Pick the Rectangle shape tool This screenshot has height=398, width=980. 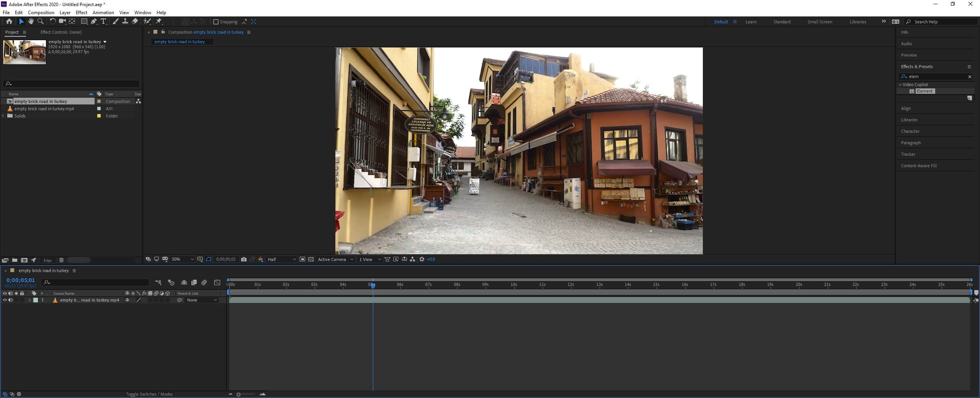coord(84,21)
